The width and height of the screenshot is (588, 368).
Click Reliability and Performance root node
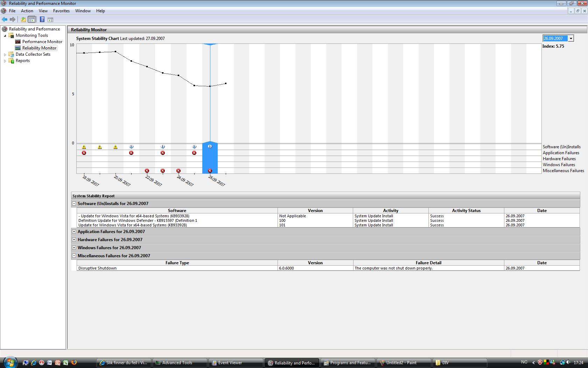[34, 29]
